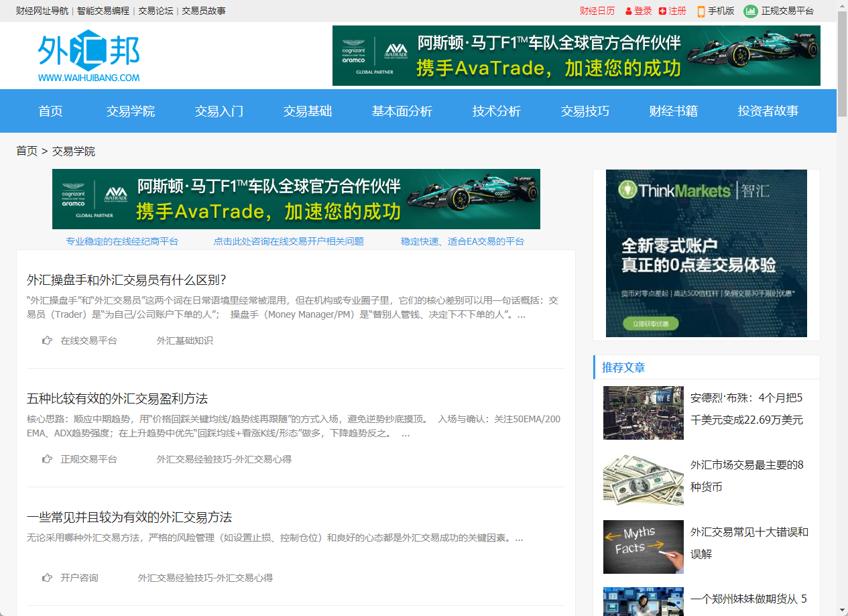Open article 五种比较有效的外汇交易盈利方法
This screenshot has width=848, height=616.
(x=117, y=398)
